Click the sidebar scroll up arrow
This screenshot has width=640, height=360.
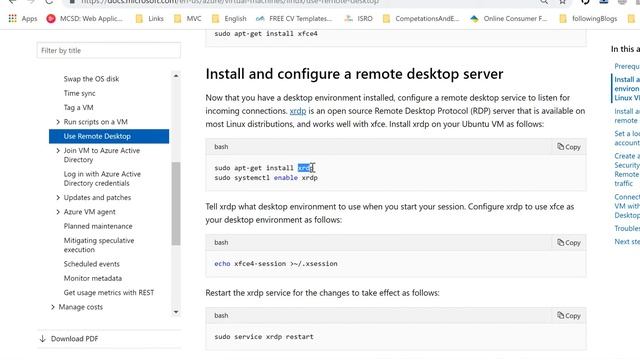(176, 76)
